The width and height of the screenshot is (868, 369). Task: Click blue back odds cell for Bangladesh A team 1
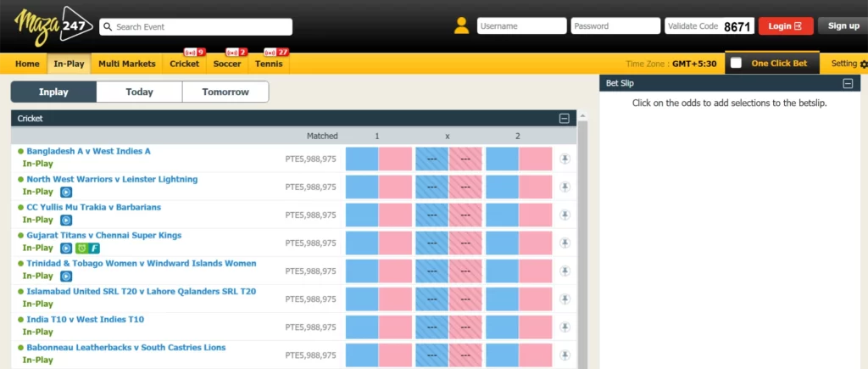click(x=362, y=159)
